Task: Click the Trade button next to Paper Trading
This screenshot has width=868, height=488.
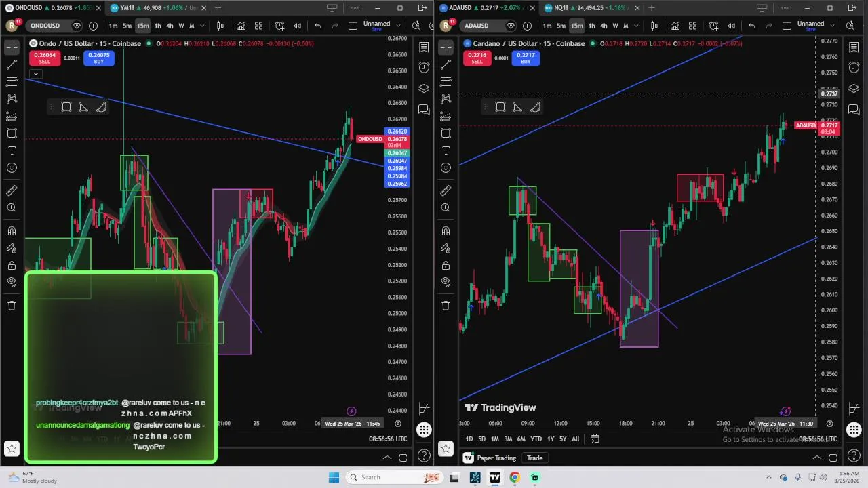Action: (534, 457)
